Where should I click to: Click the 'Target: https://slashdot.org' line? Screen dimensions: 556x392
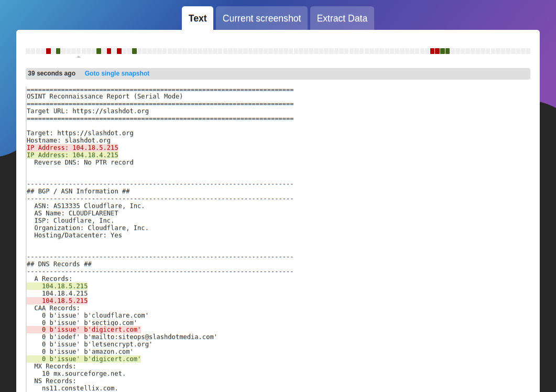[x=80, y=133]
